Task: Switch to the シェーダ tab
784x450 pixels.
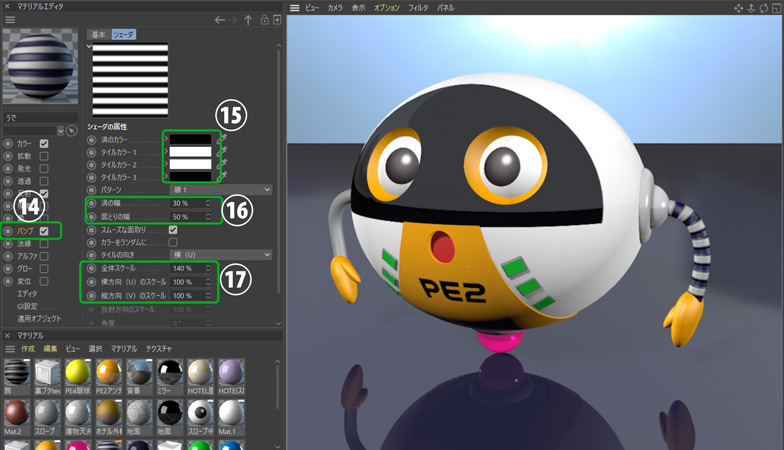Action: click(x=121, y=34)
